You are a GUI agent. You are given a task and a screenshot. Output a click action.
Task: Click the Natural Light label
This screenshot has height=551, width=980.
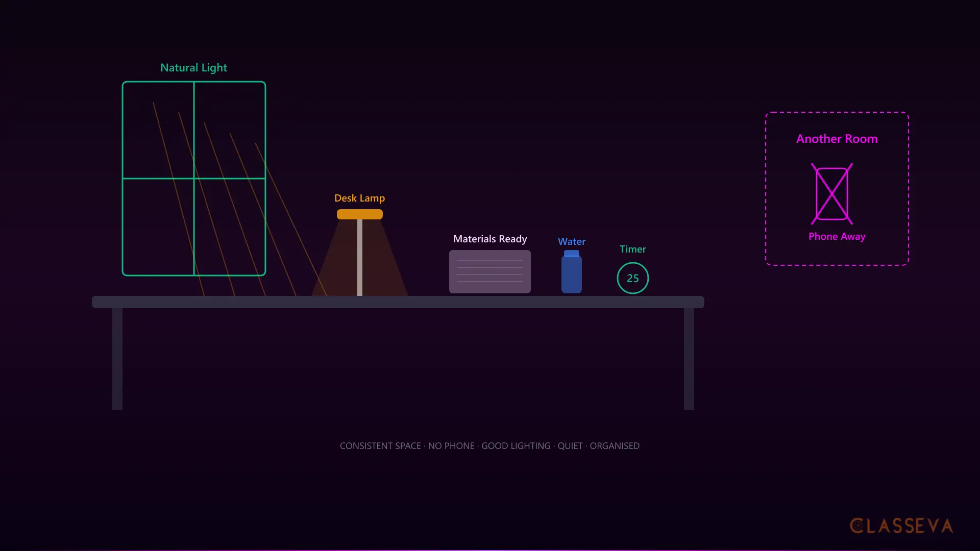point(193,68)
